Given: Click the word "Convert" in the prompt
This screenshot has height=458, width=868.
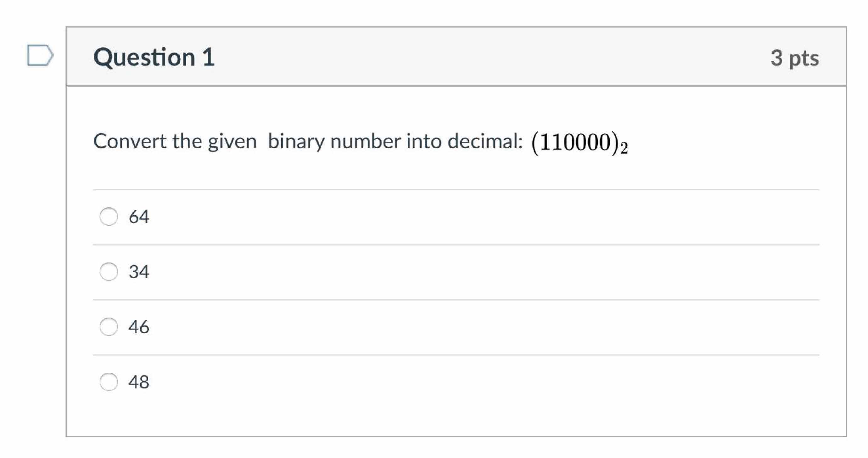Looking at the screenshot, I should click(129, 141).
